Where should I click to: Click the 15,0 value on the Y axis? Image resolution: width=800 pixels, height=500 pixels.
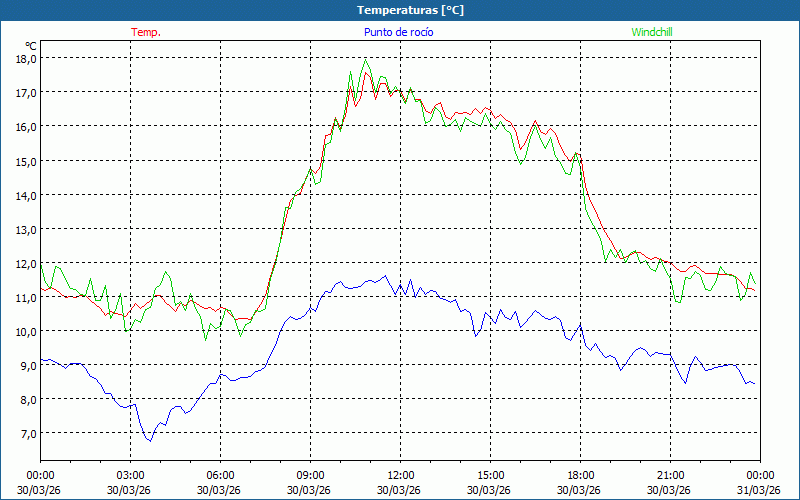(x=26, y=161)
